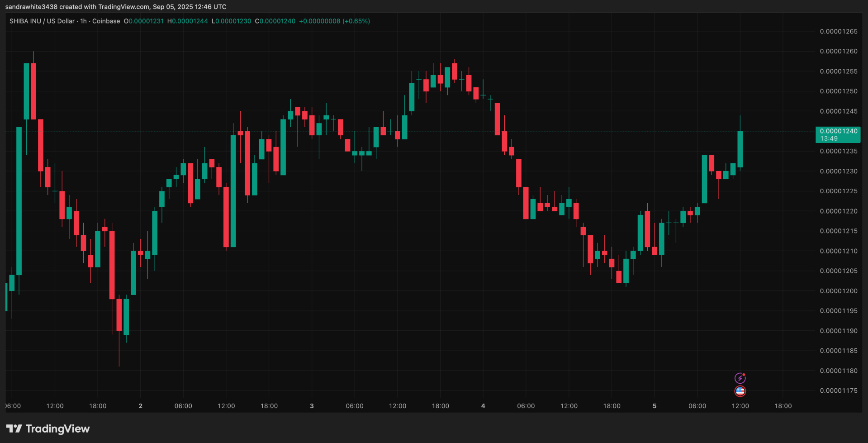The height and width of the screenshot is (443, 868).
Task: Click the TradingView logo at bottom left
Action: pyautogui.click(x=48, y=429)
